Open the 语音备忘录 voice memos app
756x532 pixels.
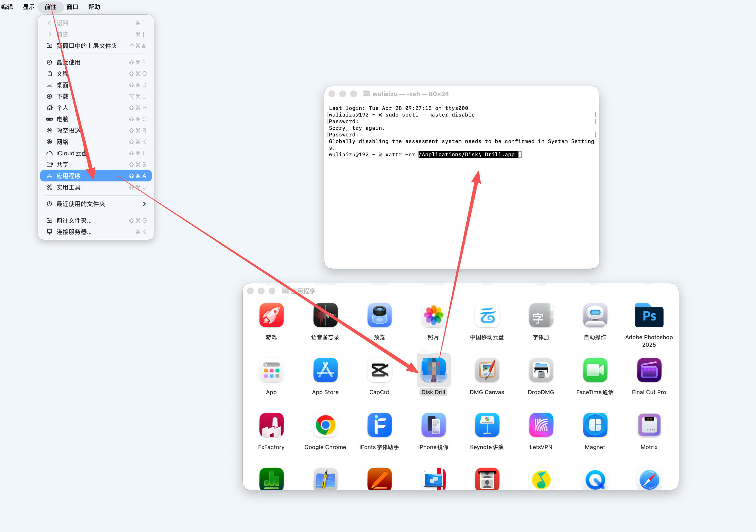coord(325,315)
